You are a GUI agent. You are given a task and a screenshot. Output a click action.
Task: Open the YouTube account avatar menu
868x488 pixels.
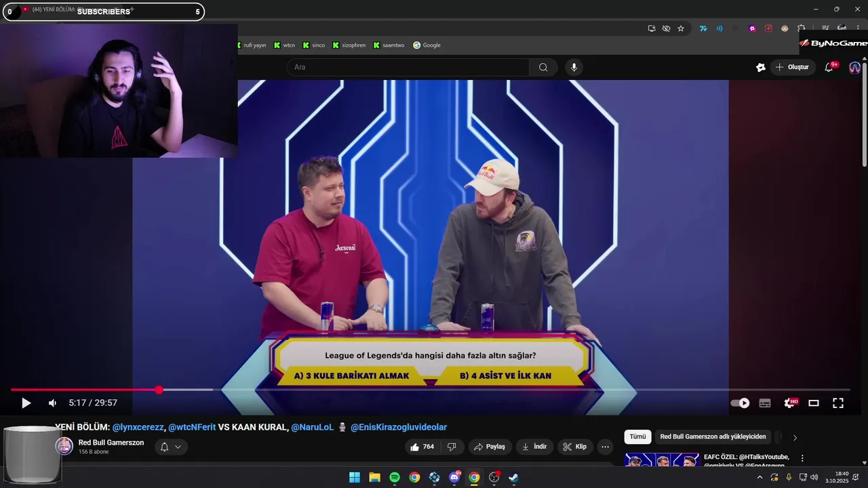[x=854, y=67]
